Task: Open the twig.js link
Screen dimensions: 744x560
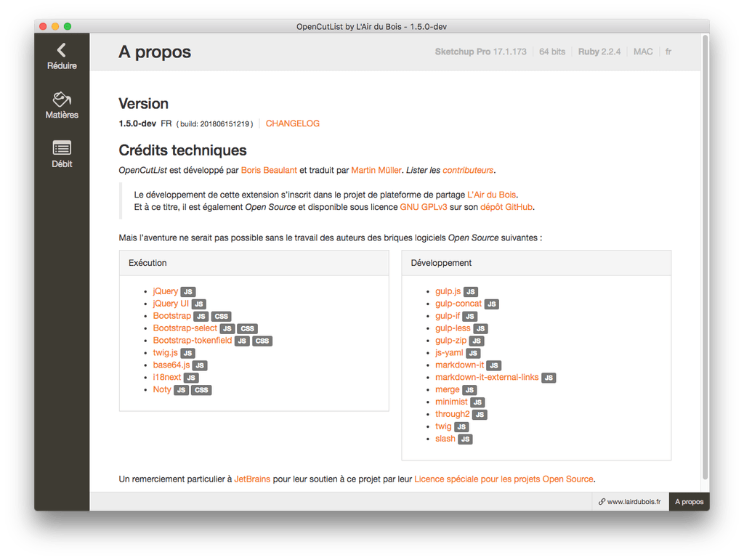Action: pos(165,353)
